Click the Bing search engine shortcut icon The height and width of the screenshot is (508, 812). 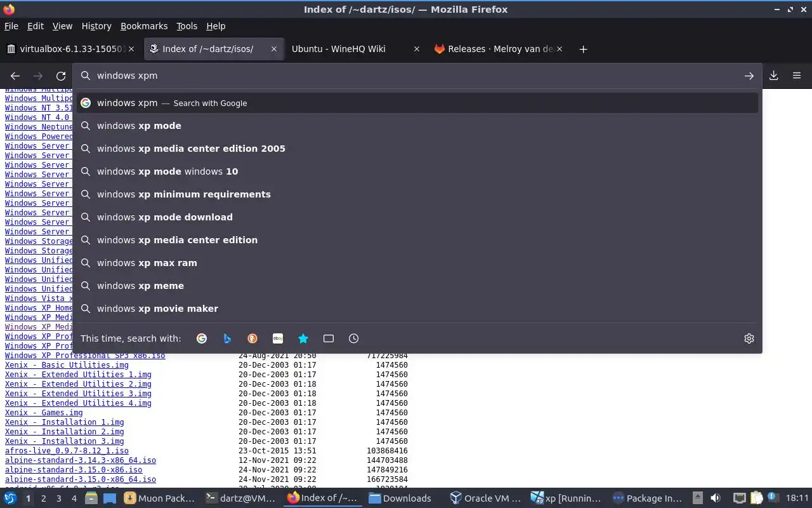click(227, 338)
